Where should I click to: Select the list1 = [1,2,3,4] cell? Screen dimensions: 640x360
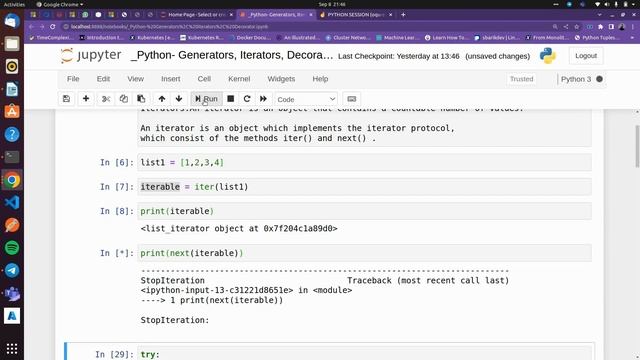point(364,162)
